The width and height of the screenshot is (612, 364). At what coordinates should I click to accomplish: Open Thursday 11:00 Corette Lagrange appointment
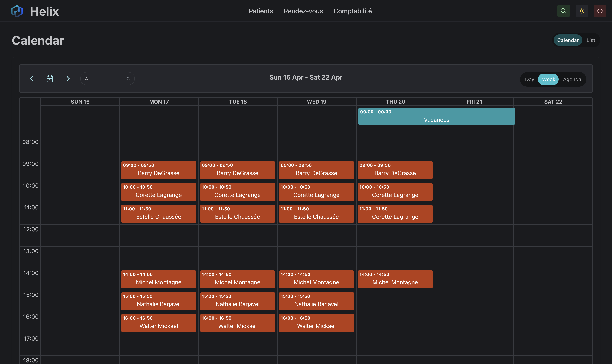tap(395, 214)
